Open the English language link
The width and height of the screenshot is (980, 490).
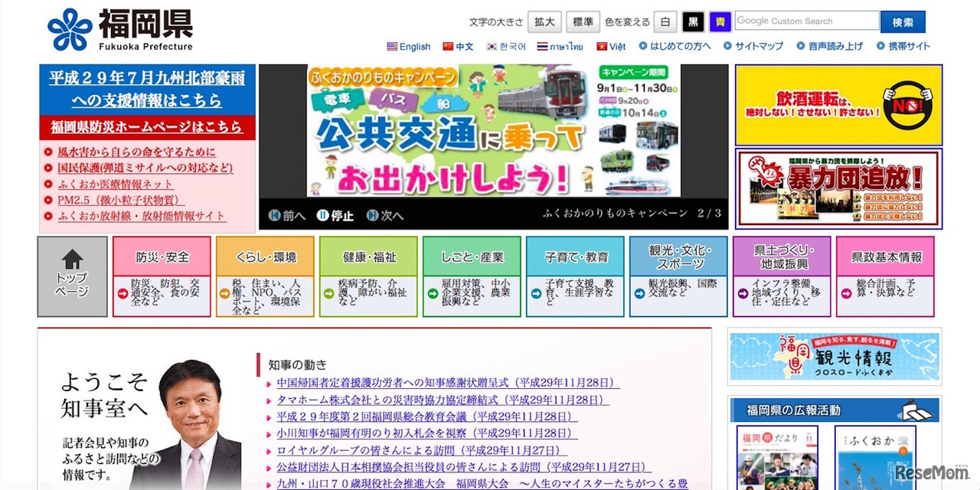[409, 47]
